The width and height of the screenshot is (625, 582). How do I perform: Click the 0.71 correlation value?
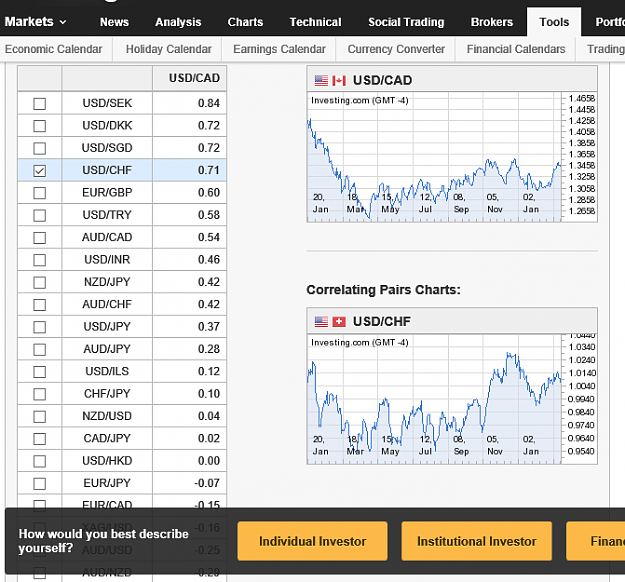[209, 170]
